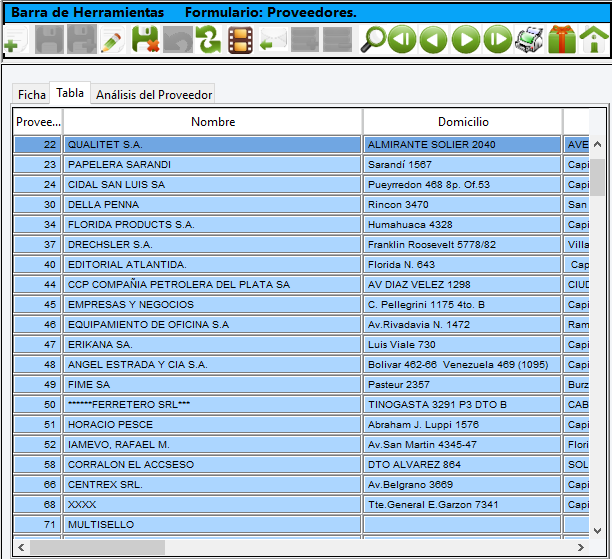This screenshot has height=559, width=612.
Task: Click the green home icon
Action: (594, 39)
